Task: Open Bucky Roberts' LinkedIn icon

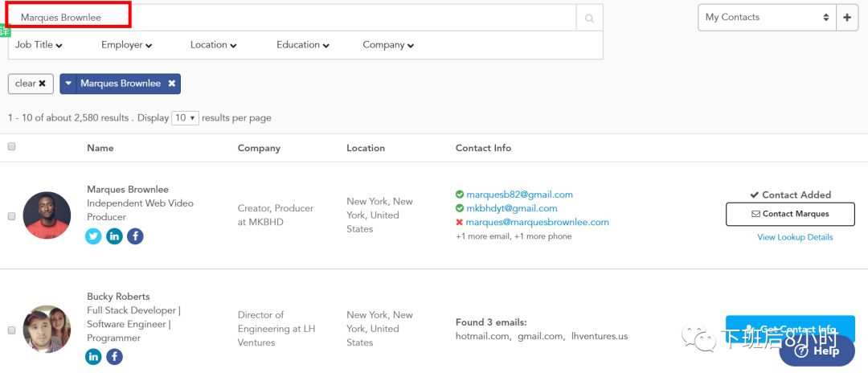Action: [x=94, y=356]
